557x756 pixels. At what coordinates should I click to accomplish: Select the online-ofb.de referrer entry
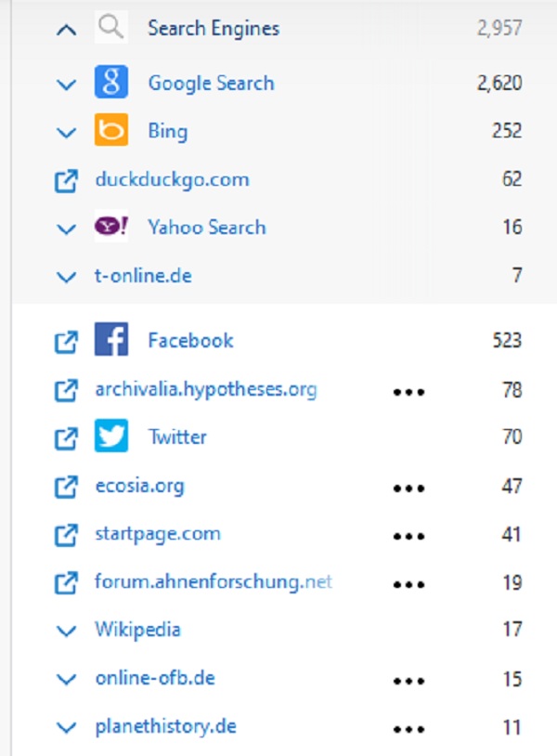click(x=154, y=678)
